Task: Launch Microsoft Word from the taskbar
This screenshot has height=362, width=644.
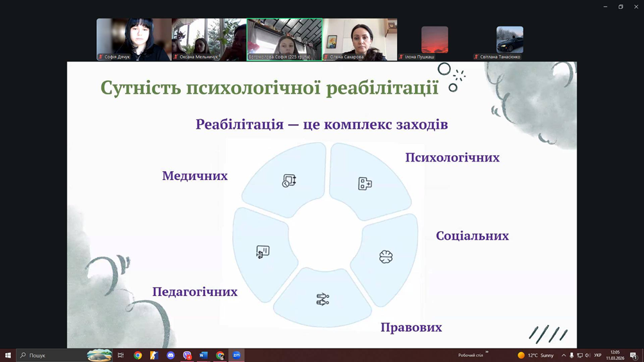Action: (x=204, y=356)
